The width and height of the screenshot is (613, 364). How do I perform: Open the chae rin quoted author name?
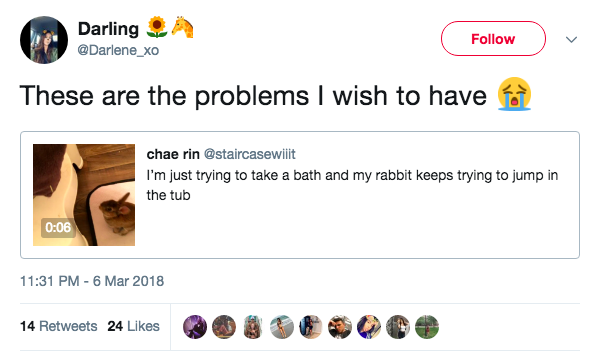[173, 154]
